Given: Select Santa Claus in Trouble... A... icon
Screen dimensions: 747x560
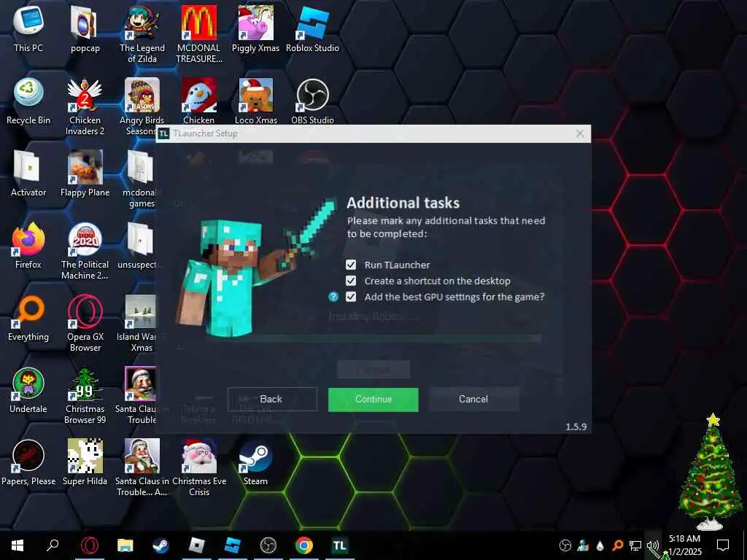Looking at the screenshot, I should click(x=142, y=469).
